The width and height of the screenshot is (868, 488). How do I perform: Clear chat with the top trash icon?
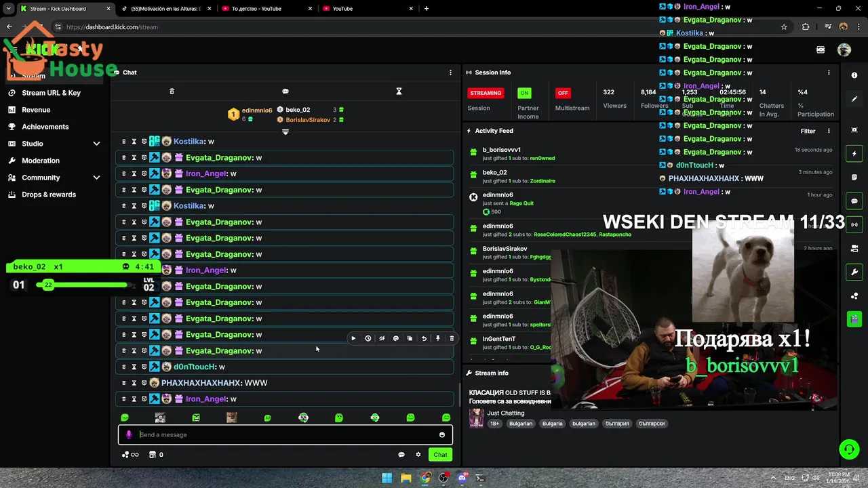172,91
